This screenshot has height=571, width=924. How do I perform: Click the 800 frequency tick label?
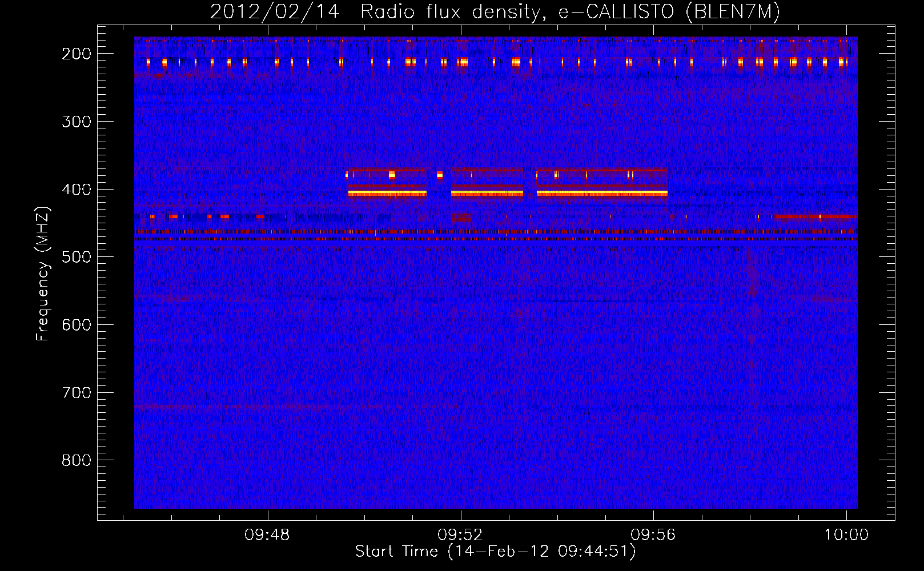(x=77, y=460)
